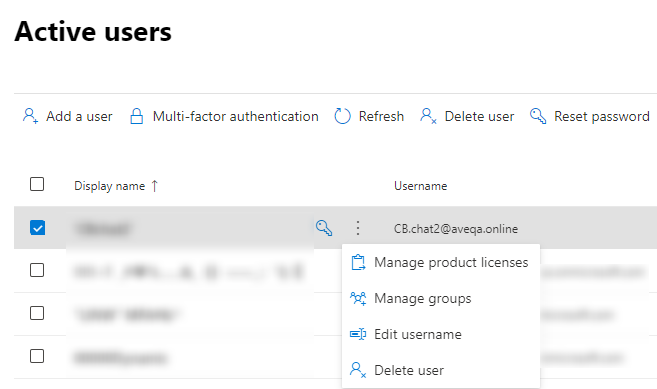Click the Manage product licenses clipboard icon
The width and height of the screenshot is (657, 389).
(x=358, y=262)
